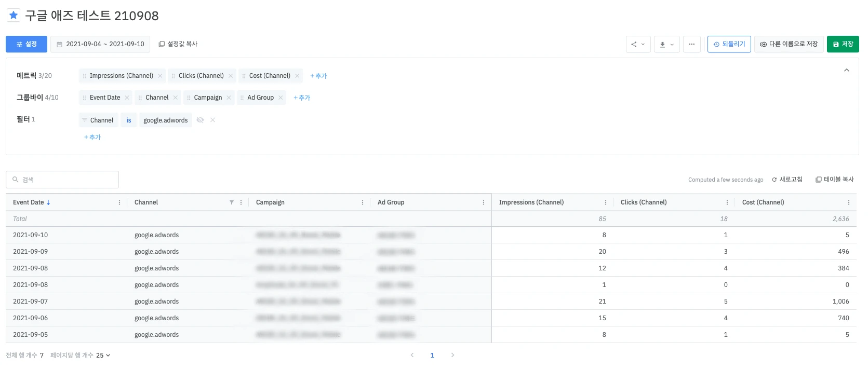The height and width of the screenshot is (369, 868).
Task: Open the more options ellipsis menu
Action: (x=691, y=44)
